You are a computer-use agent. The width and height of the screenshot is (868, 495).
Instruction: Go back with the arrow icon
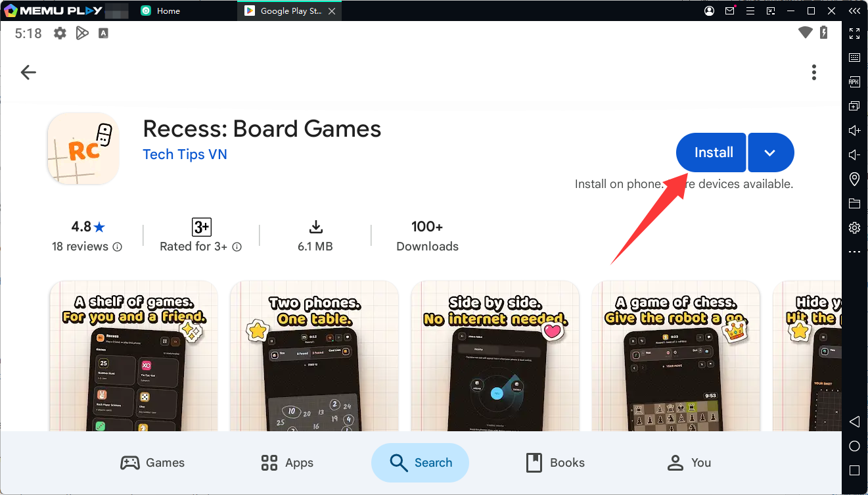click(28, 72)
